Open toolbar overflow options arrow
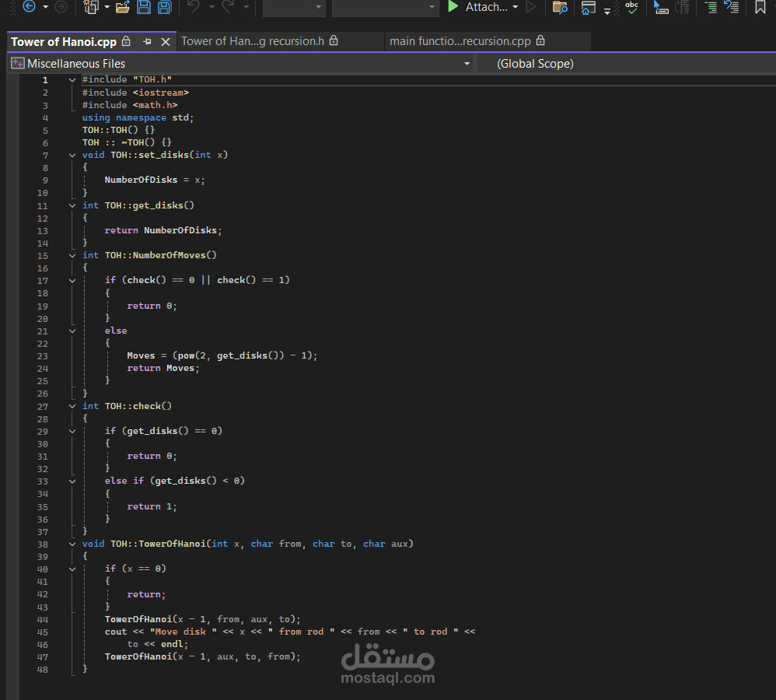 (607, 10)
